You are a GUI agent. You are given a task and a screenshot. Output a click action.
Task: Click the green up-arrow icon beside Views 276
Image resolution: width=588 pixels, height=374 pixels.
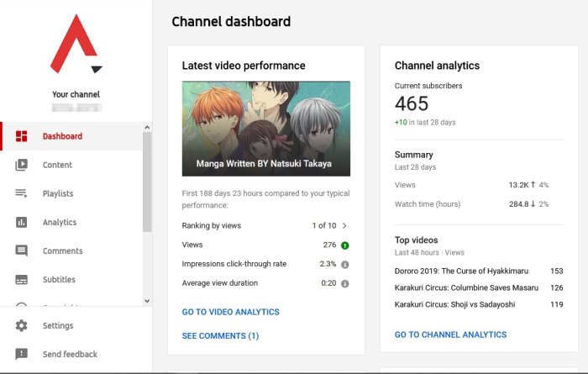point(344,245)
